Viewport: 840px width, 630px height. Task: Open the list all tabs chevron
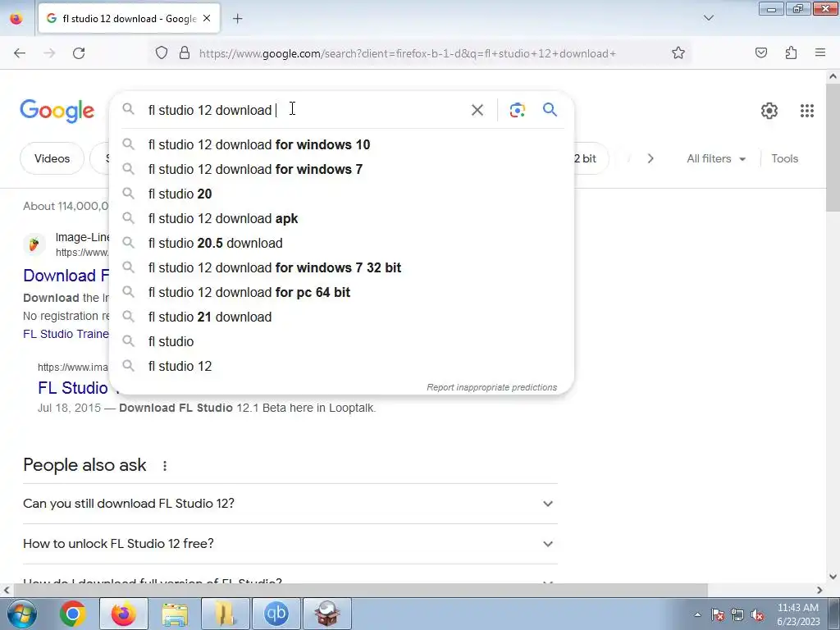click(x=708, y=18)
